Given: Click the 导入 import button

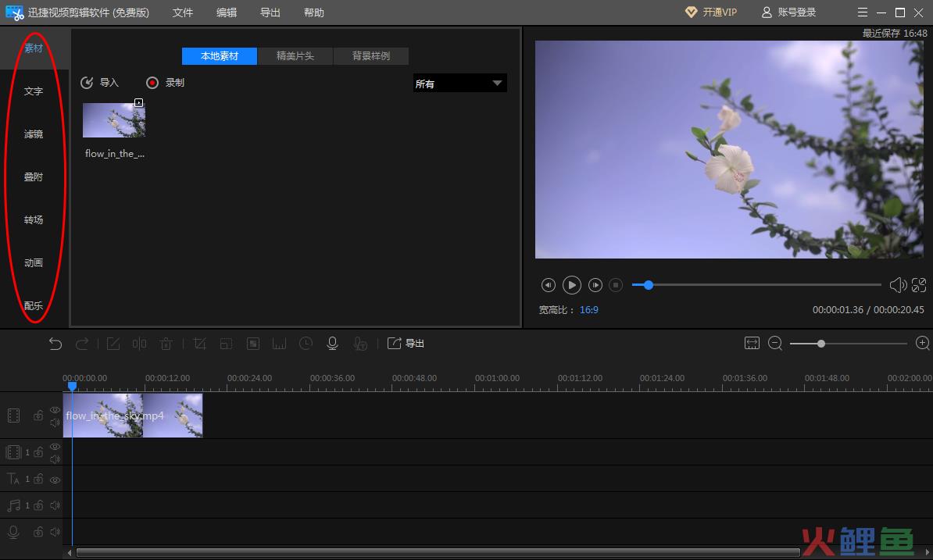Looking at the screenshot, I should pos(100,83).
